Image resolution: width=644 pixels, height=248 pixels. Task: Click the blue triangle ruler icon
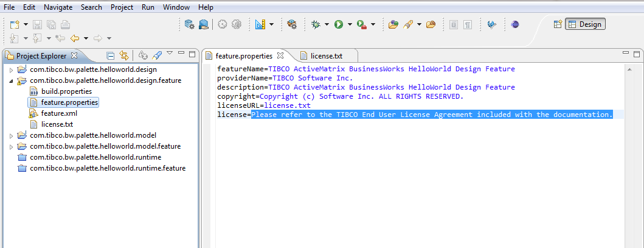[x=260, y=24]
